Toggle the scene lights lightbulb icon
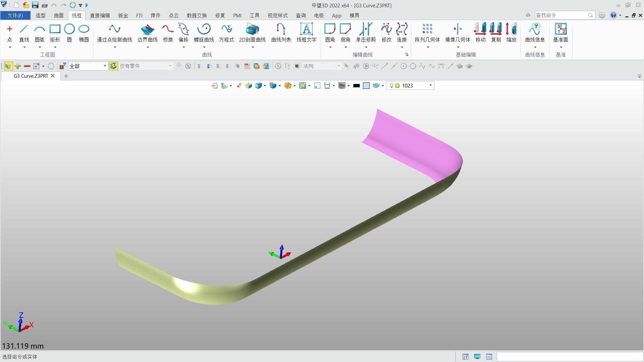The width and height of the screenshot is (644, 362). (391, 85)
